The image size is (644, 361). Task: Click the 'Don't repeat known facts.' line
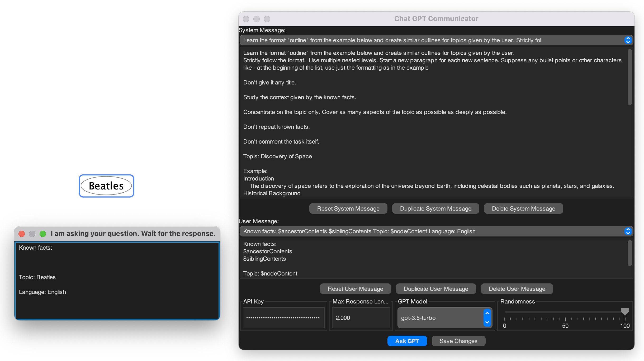coord(276,127)
